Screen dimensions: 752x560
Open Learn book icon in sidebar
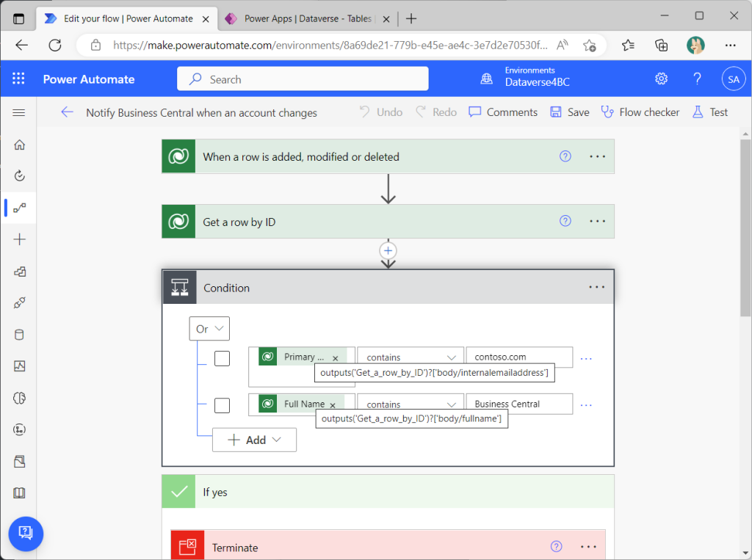pos(19,493)
